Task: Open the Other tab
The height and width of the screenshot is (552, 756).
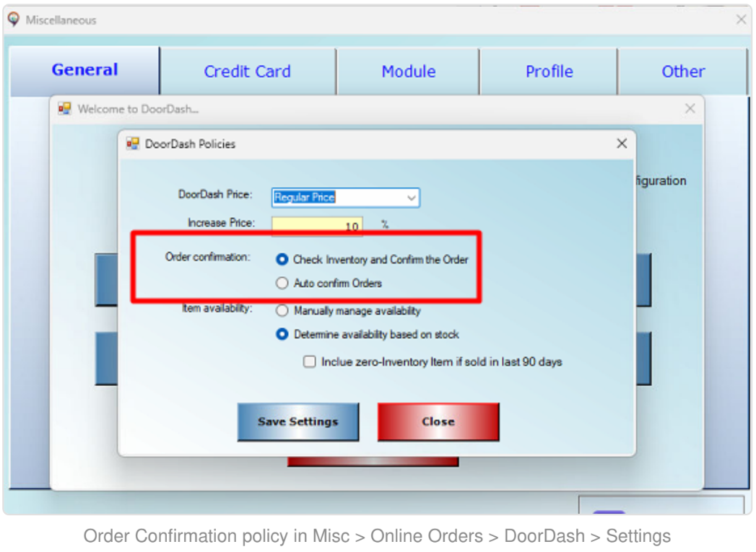Action: tap(682, 71)
